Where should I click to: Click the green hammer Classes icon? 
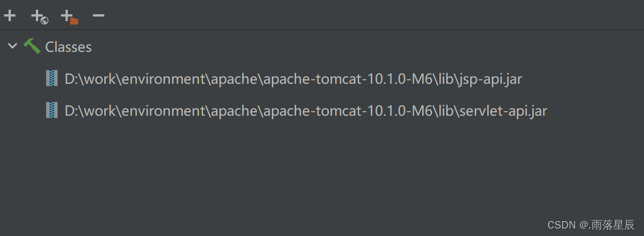point(31,47)
